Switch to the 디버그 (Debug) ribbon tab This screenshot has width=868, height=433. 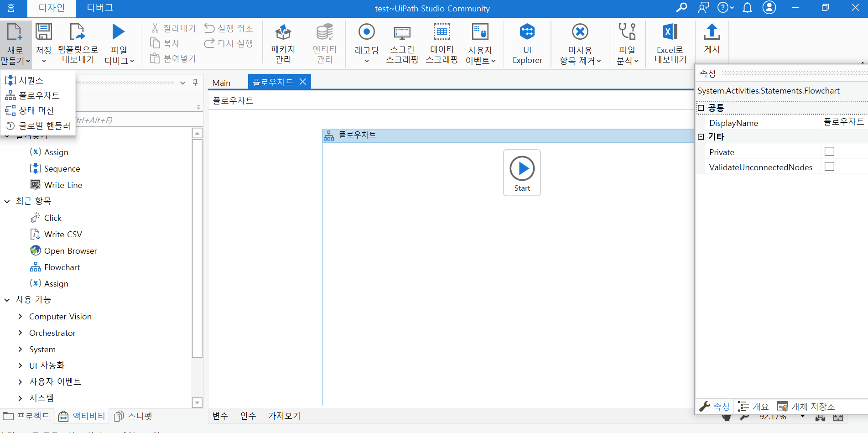100,8
